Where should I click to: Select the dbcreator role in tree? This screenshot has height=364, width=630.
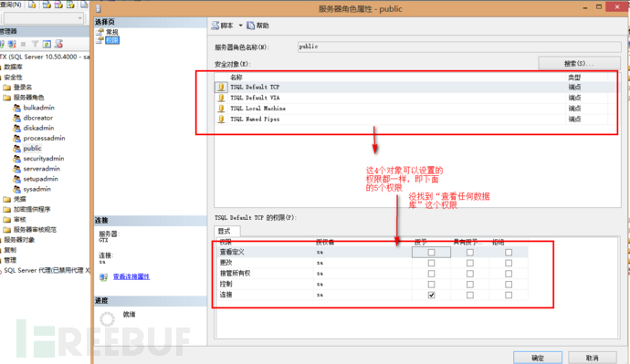[x=37, y=118]
